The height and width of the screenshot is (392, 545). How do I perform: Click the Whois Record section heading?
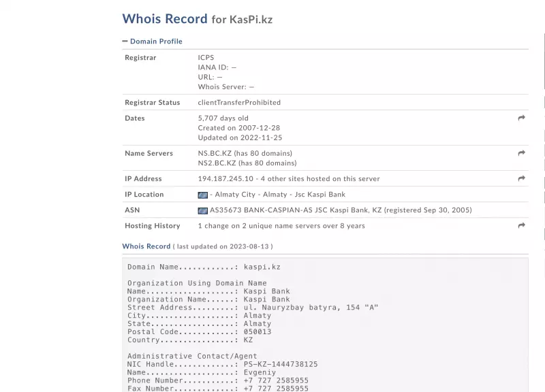[x=146, y=246]
